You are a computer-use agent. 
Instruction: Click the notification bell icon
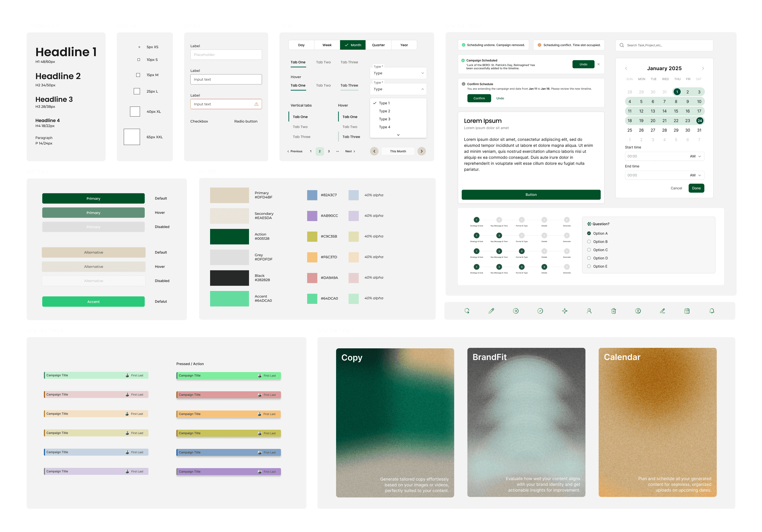(712, 311)
